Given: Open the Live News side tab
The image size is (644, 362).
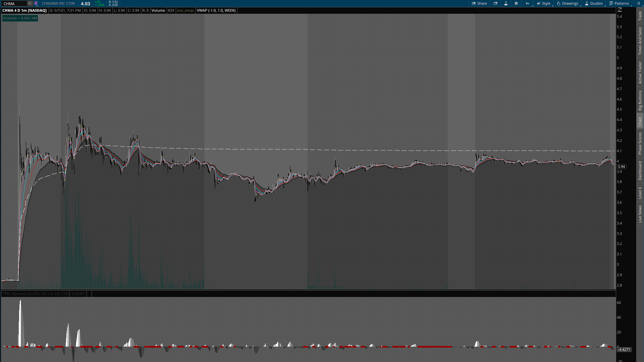Looking at the screenshot, I should [x=640, y=214].
